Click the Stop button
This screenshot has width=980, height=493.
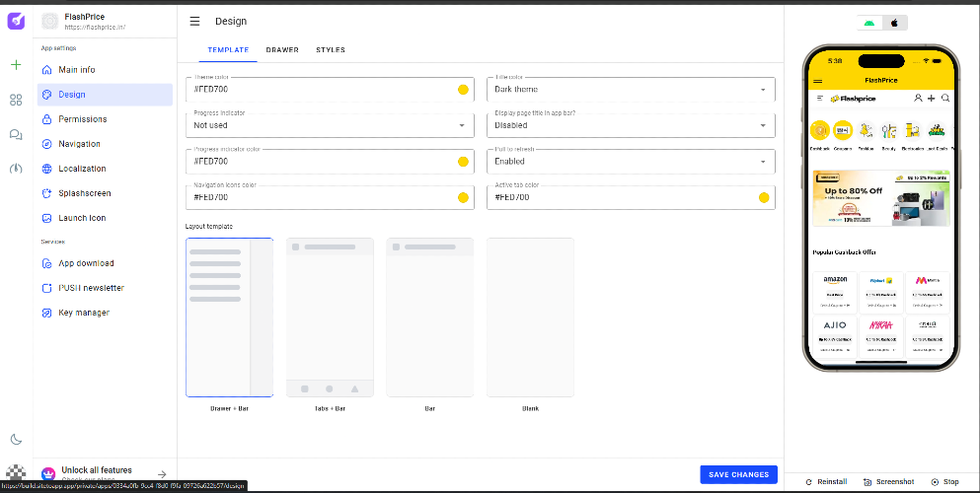[x=944, y=482]
